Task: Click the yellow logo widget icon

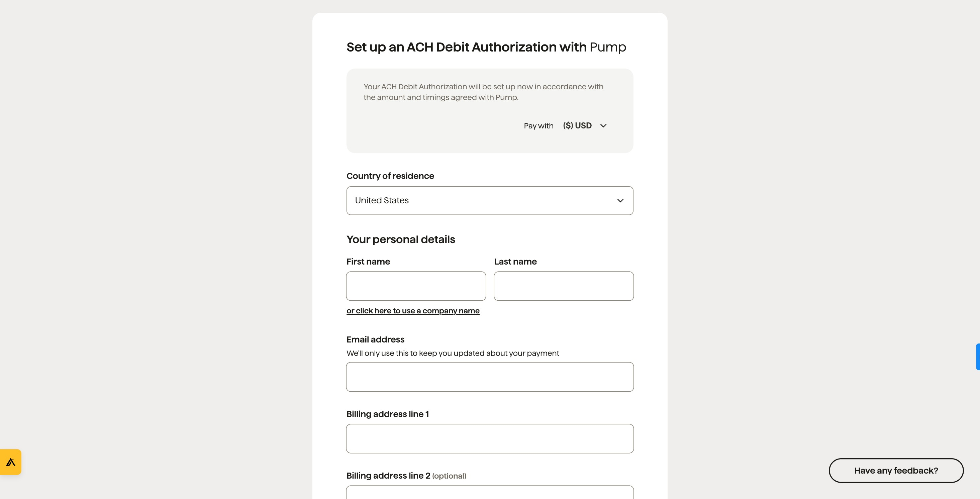Action: pos(11,462)
